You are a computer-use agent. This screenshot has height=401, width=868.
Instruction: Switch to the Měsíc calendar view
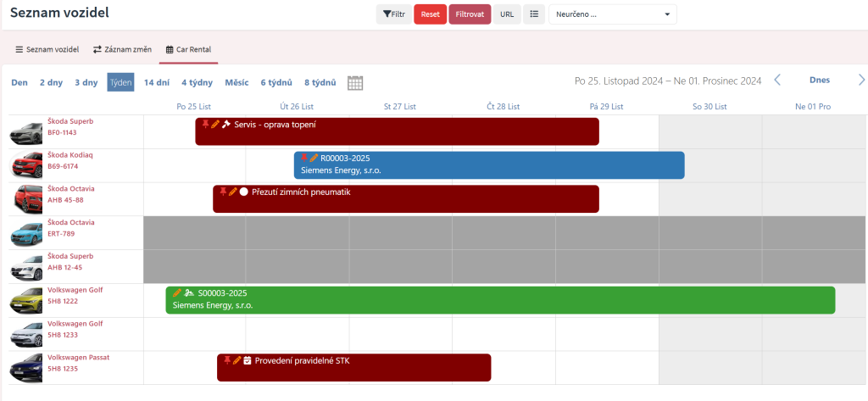tap(236, 82)
